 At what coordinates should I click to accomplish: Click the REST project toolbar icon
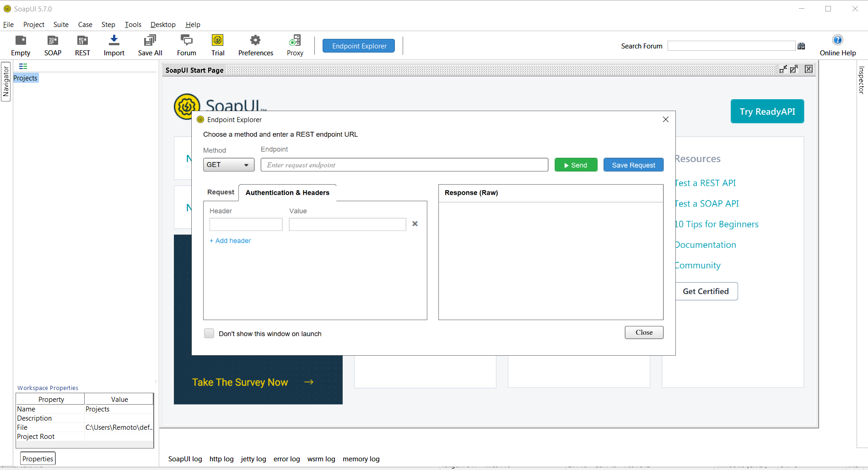coord(82,41)
